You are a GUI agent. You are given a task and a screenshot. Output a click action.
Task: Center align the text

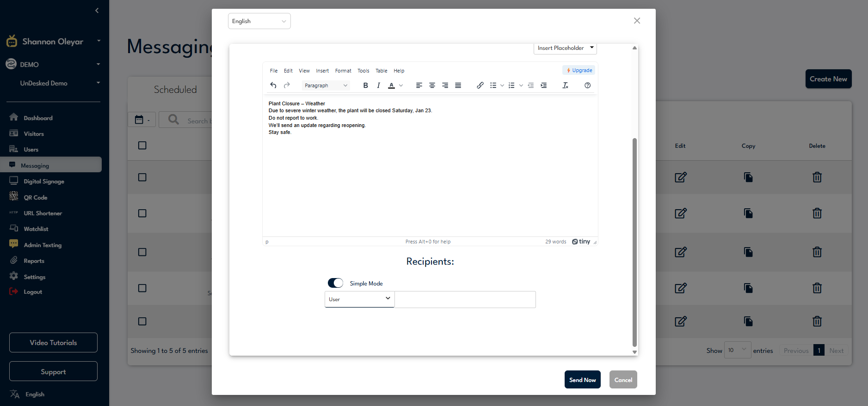click(x=432, y=85)
